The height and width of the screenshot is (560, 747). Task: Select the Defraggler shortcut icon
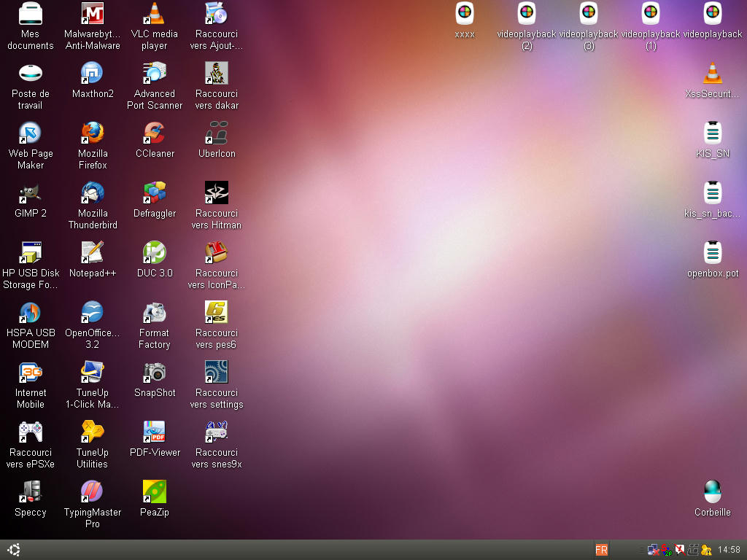click(x=155, y=192)
